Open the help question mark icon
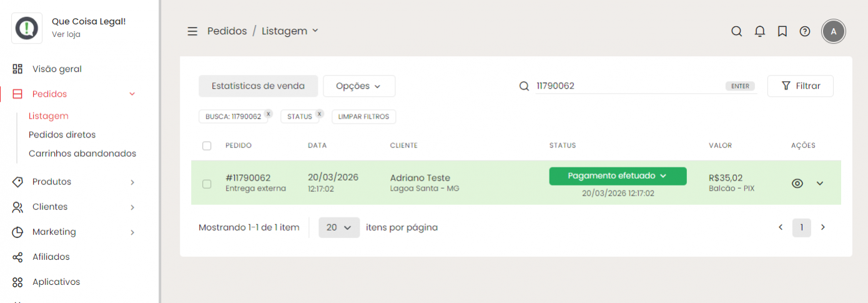Screen dimensions: 868x303 [x=805, y=31]
